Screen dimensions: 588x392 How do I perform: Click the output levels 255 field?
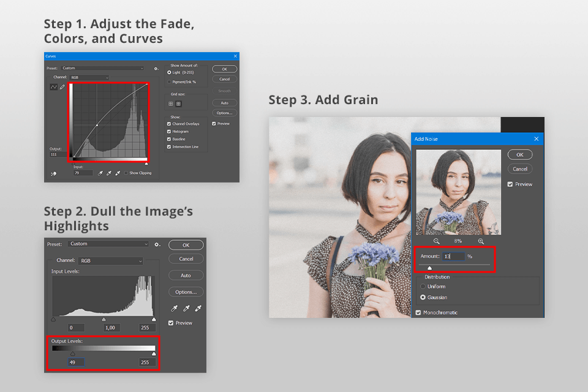point(146,363)
